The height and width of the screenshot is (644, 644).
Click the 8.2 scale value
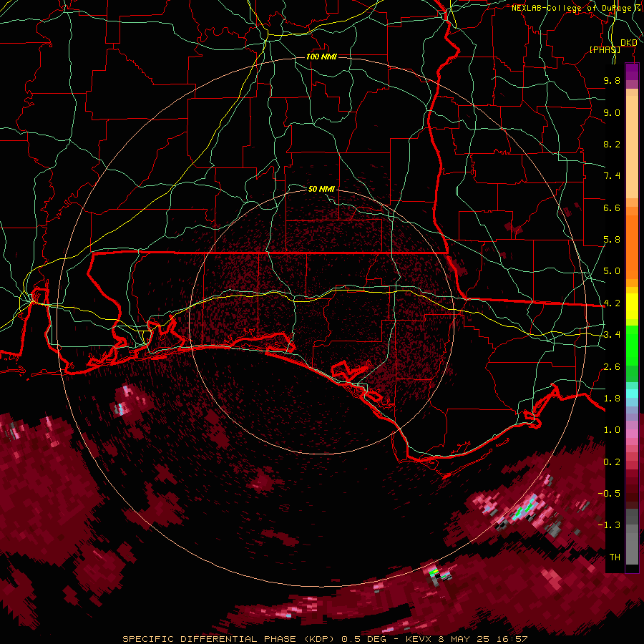[612, 144]
